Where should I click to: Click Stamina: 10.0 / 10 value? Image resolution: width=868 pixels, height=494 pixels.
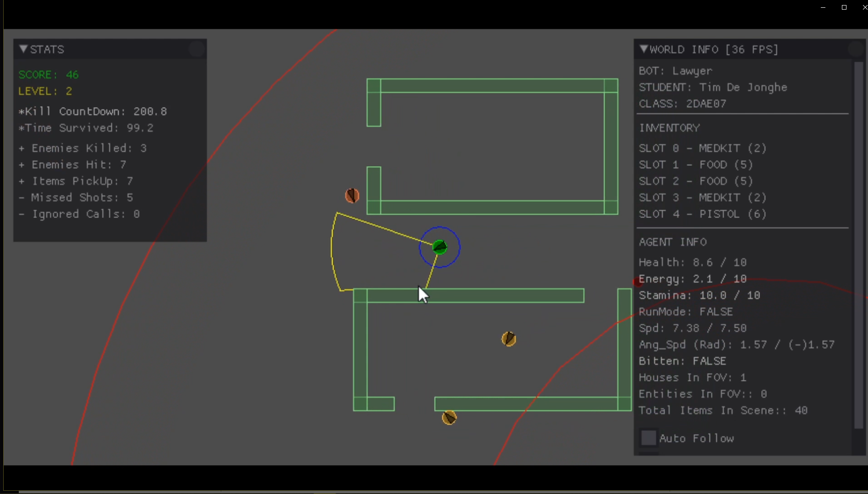point(699,295)
